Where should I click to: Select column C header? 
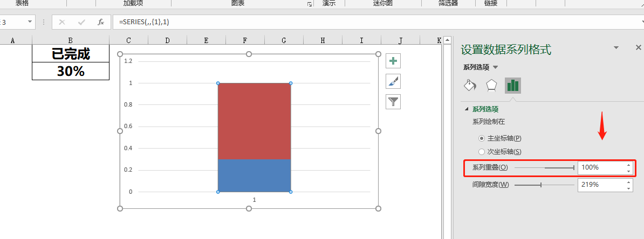128,40
